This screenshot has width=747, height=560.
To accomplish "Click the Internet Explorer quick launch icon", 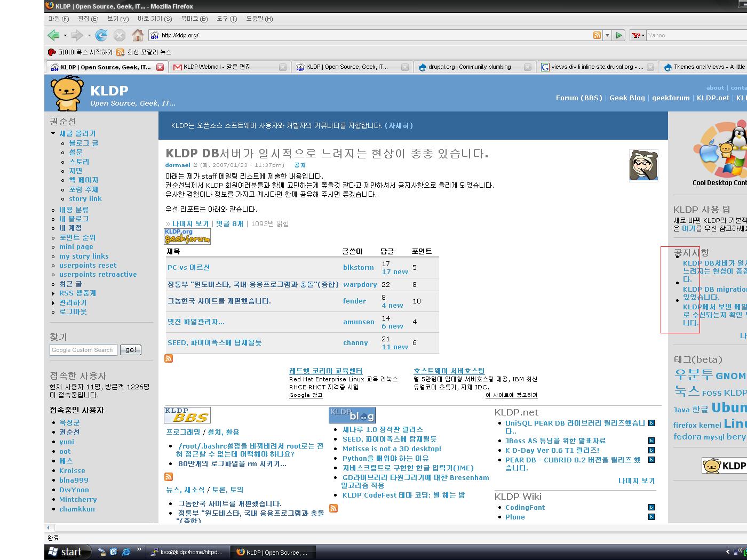I will click(x=126, y=552).
